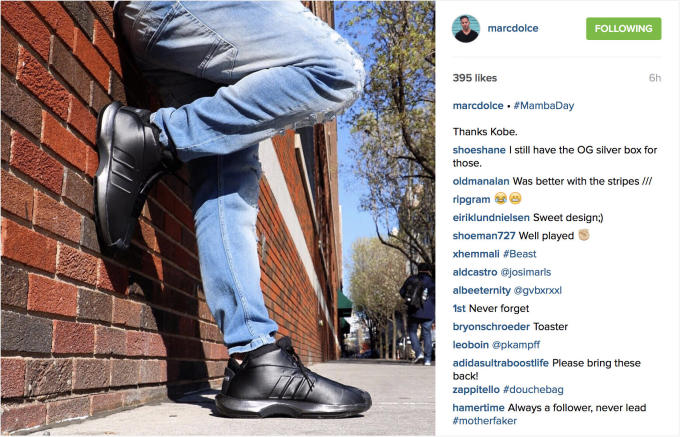Follow the #Beast hashtag link

pos(520,254)
